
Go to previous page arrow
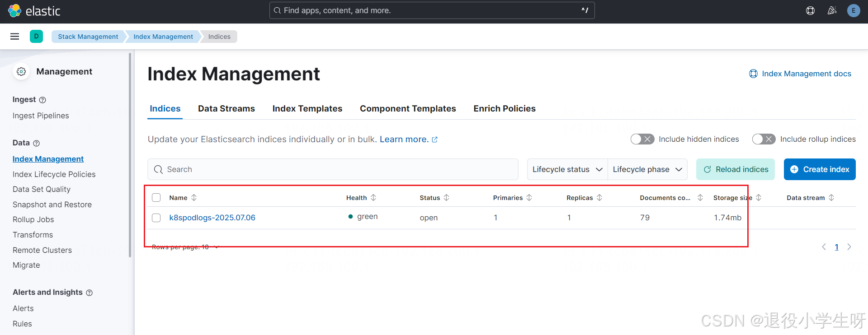click(824, 247)
